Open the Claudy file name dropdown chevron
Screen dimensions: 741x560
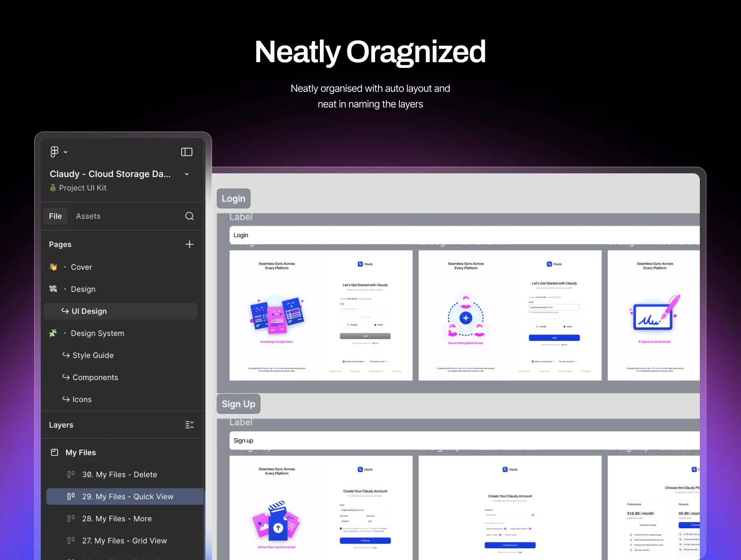click(186, 174)
